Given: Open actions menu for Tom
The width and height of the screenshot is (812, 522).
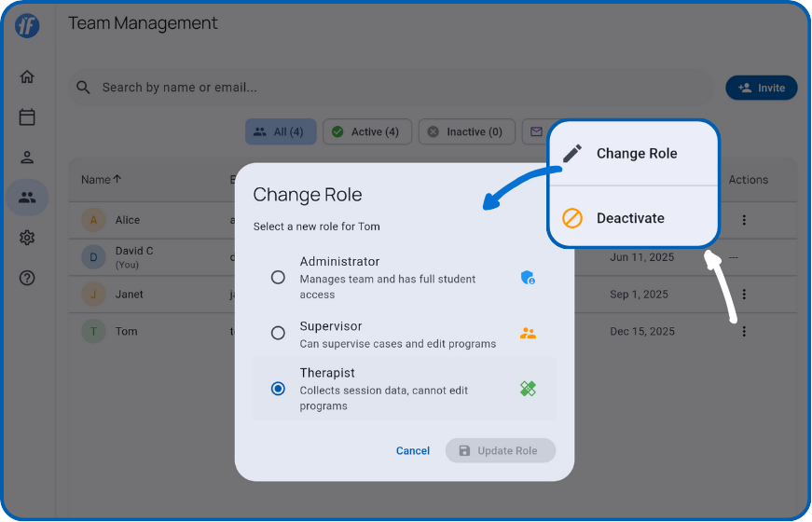Looking at the screenshot, I should (x=744, y=332).
